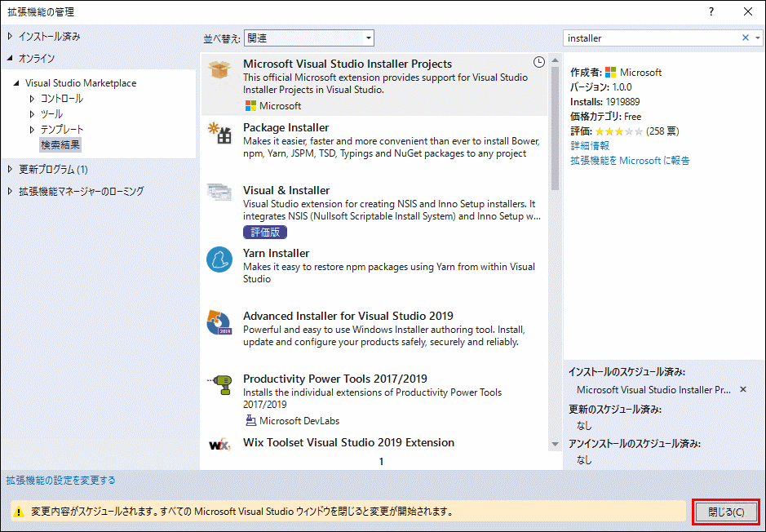
Task: Expand the ツール node
Action: tap(33, 114)
